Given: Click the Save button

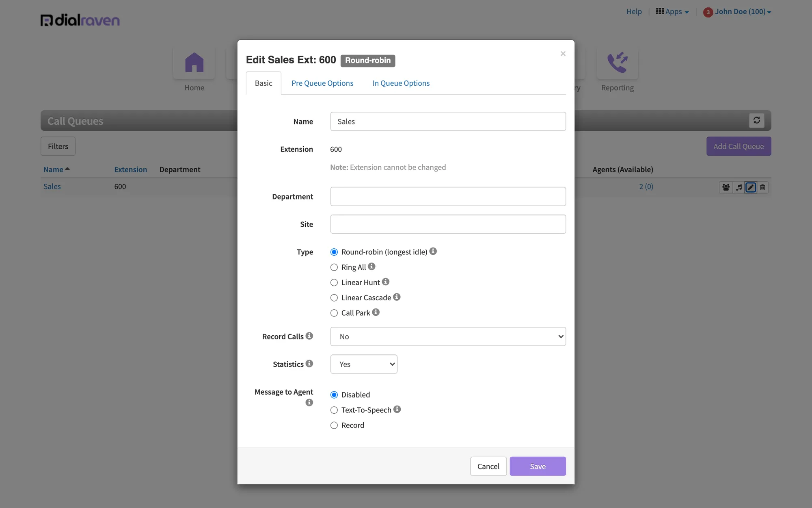Looking at the screenshot, I should click(x=538, y=466).
